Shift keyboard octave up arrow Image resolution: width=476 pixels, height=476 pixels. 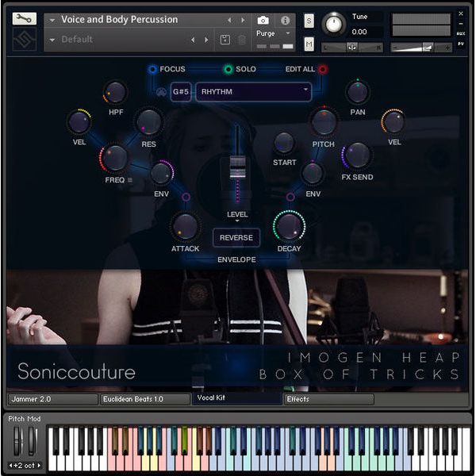pos(39,465)
